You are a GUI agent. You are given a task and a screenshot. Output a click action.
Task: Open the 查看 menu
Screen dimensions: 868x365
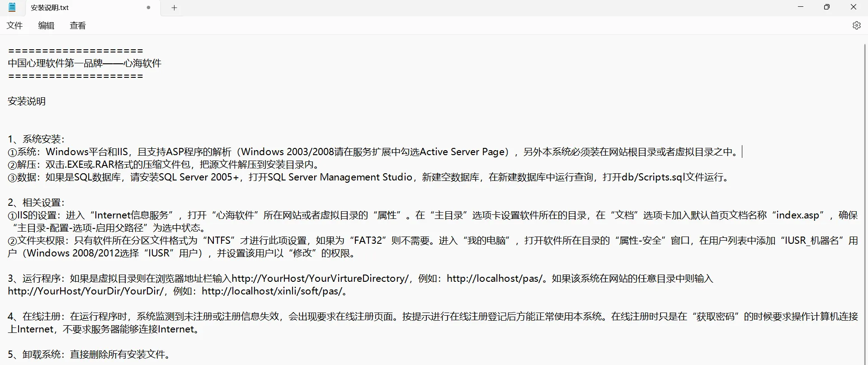pos(78,26)
